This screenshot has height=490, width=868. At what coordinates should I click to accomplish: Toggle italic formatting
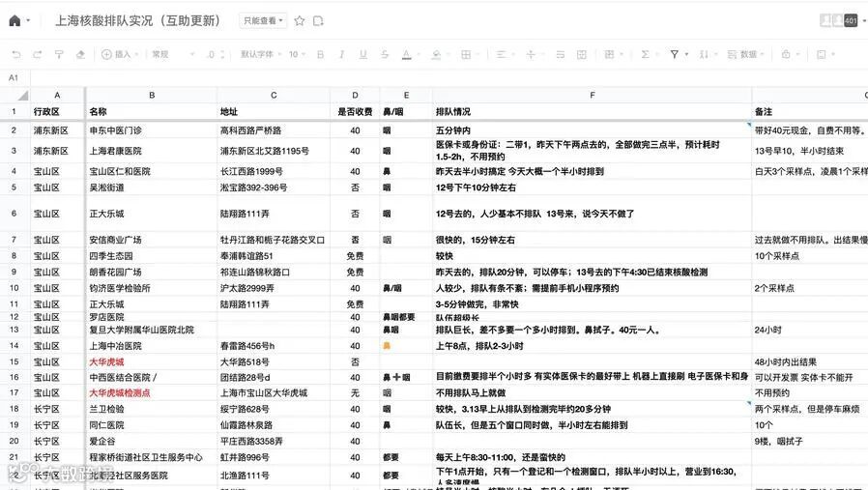point(341,54)
